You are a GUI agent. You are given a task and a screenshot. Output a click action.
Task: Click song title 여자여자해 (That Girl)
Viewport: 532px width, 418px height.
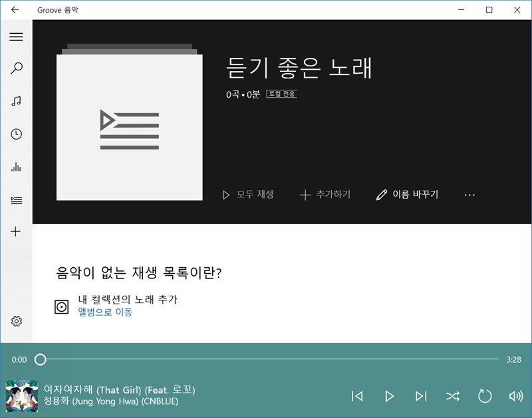pyautogui.click(x=120, y=390)
